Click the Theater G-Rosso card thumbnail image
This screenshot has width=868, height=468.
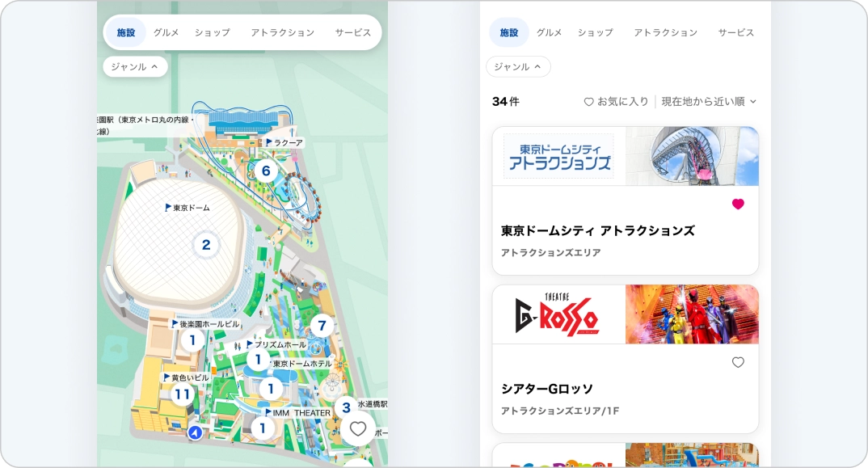pyautogui.click(x=691, y=314)
